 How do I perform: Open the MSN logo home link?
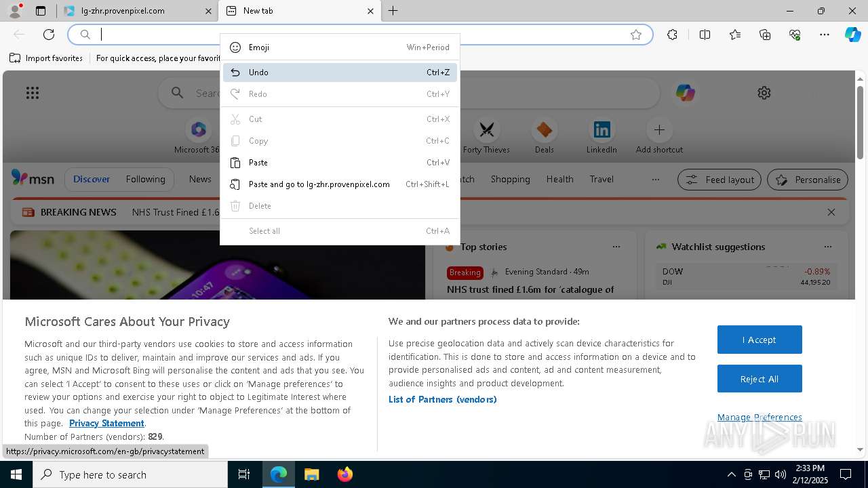pos(33,179)
